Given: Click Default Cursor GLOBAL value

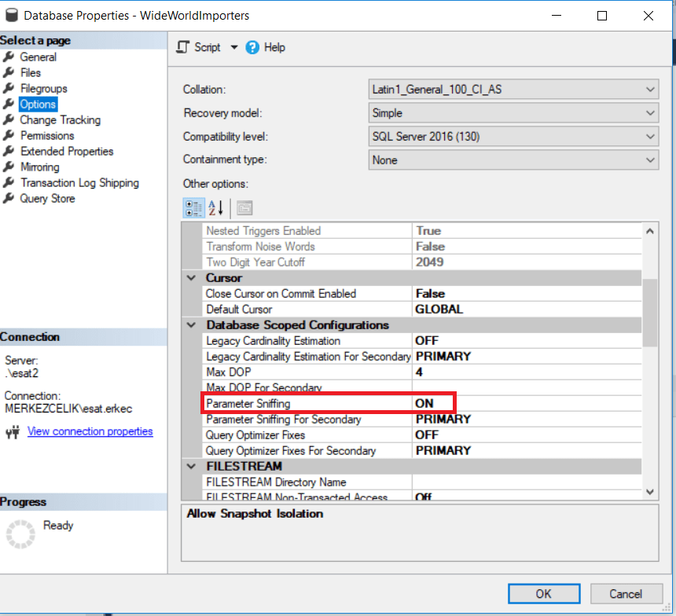Looking at the screenshot, I should pos(439,309).
